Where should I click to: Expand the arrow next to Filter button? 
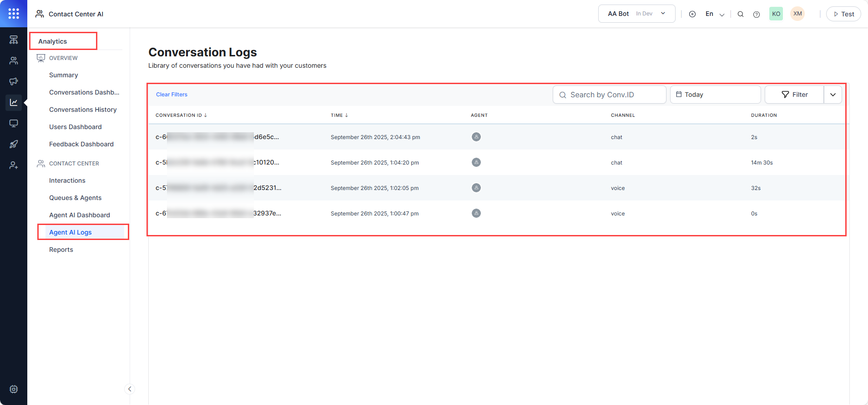(833, 95)
